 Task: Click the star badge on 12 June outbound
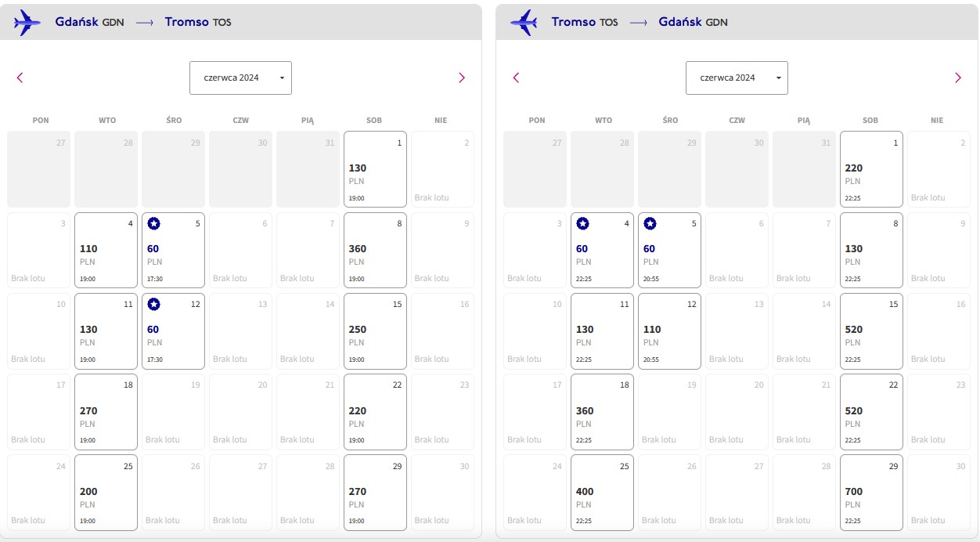click(154, 305)
